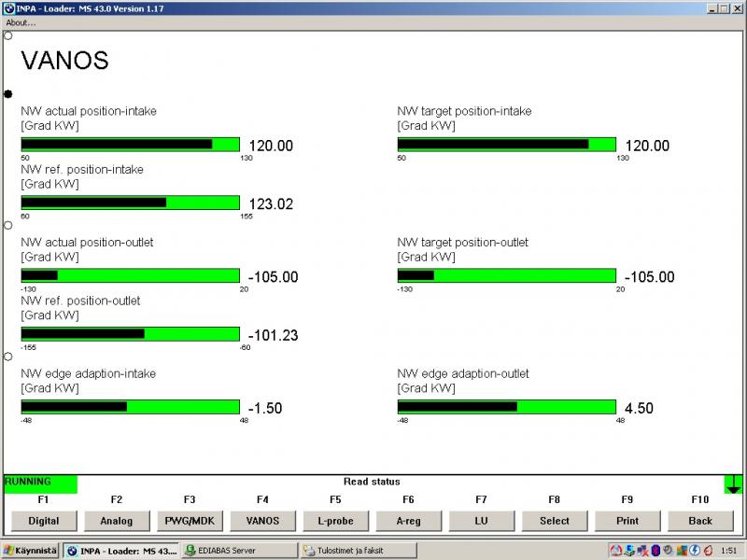Screen dimensions: 747x560
Task: Select the radio circle beside outlet position section
Action: coord(8,225)
